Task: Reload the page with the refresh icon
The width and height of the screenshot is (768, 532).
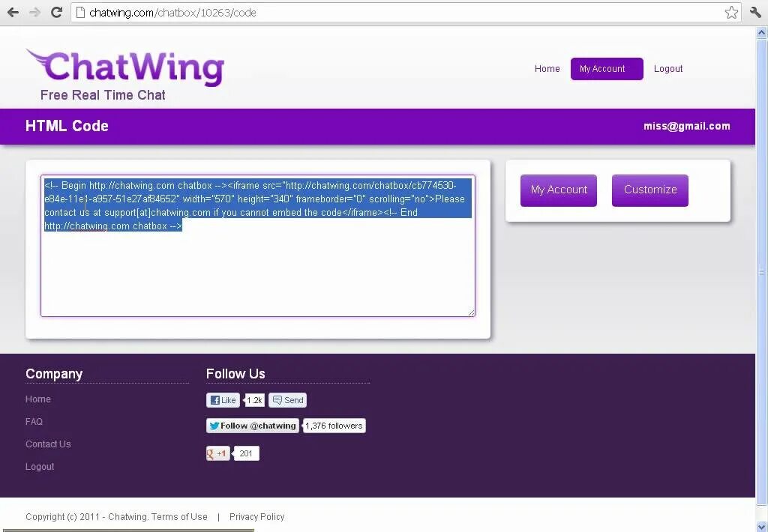Action: (x=56, y=12)
